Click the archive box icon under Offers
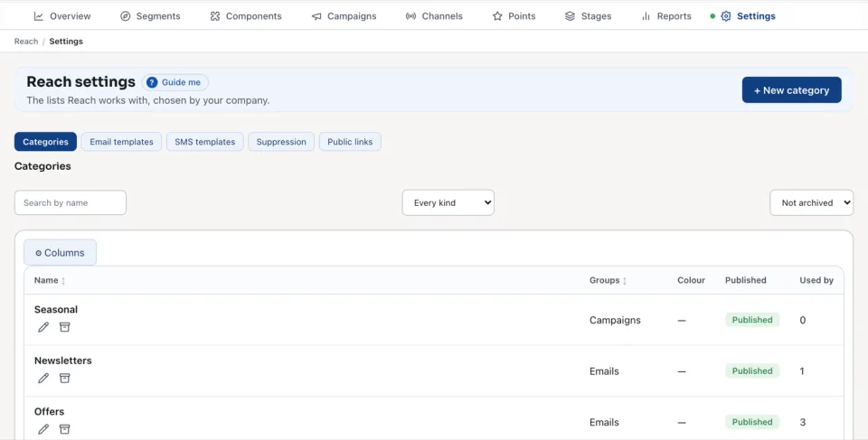Screen dimensions: 868x440 click(x=65, y=429)
